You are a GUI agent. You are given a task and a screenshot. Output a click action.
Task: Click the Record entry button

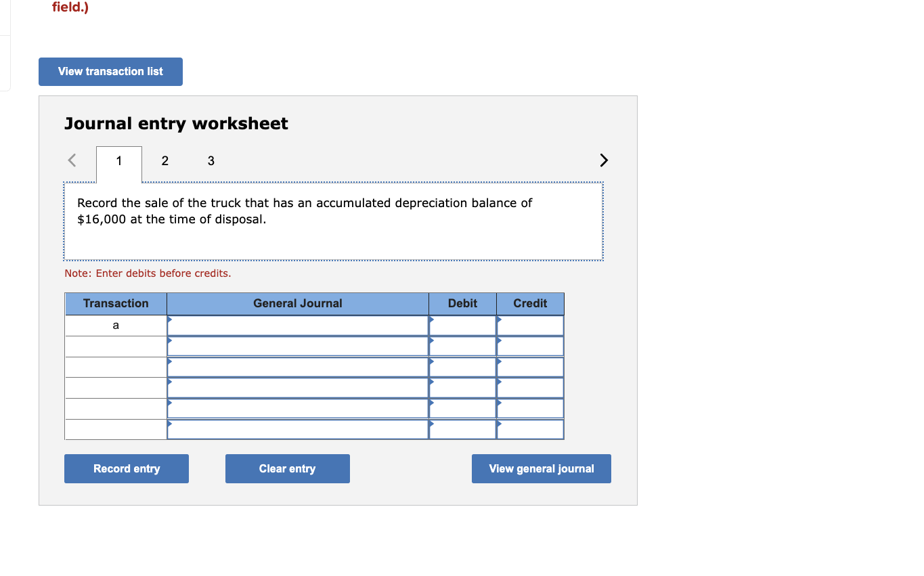coord(126,468)
